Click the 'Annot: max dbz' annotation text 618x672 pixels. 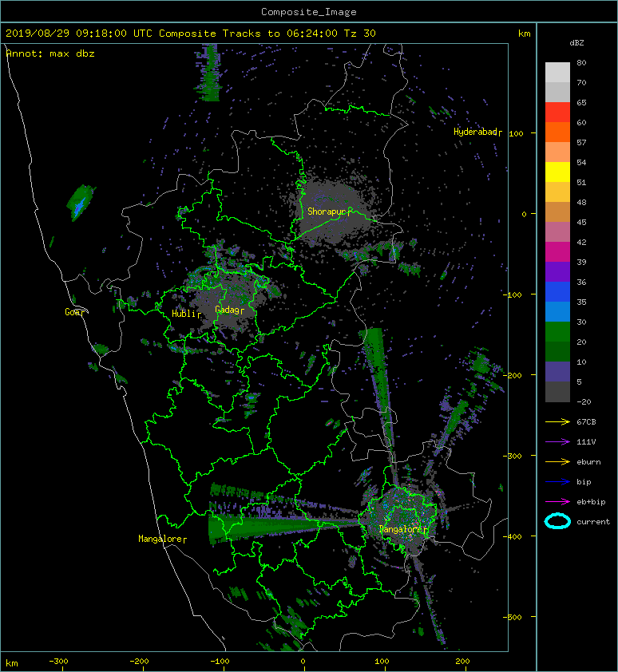coord(50,53)
